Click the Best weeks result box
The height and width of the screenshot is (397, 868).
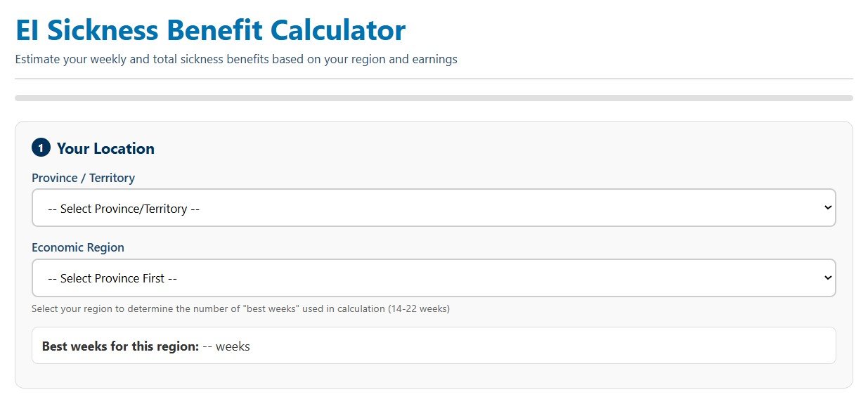click(x=434, y=346)
